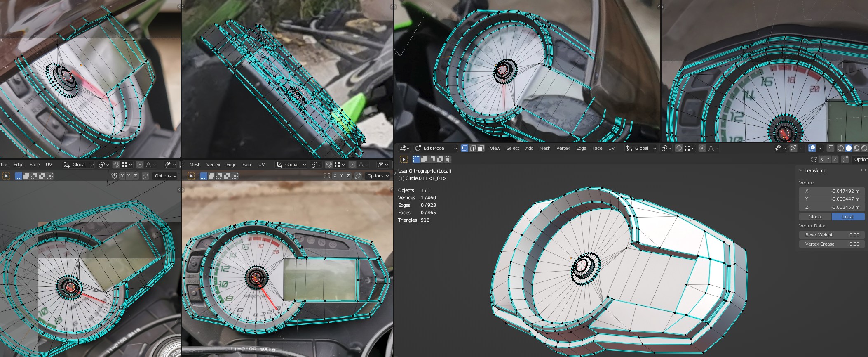This screenshot has width=868, height=357.
Task: Toggle proportional editing in main viewport header
Action: point(702,148)
